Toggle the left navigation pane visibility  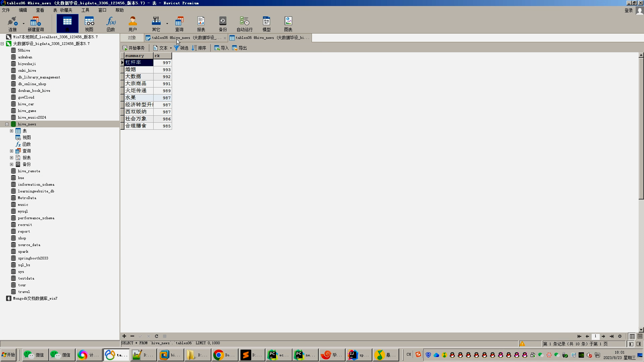631,344
